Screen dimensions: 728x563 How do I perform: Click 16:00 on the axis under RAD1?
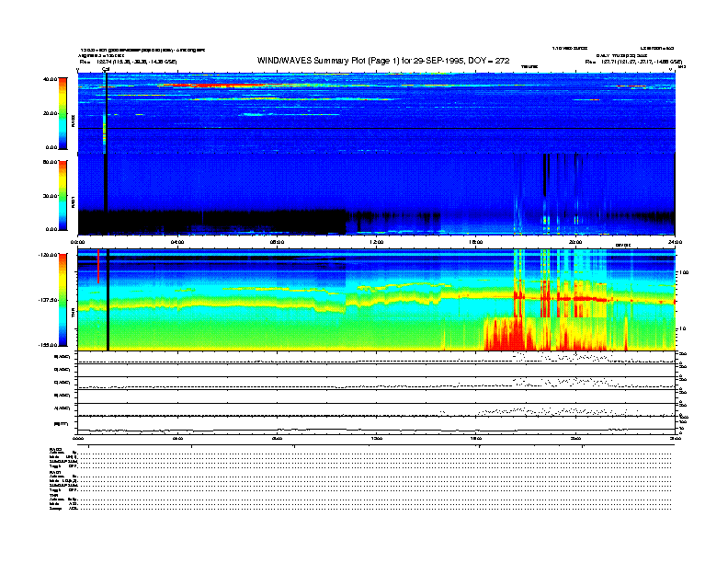pos(475,242)
